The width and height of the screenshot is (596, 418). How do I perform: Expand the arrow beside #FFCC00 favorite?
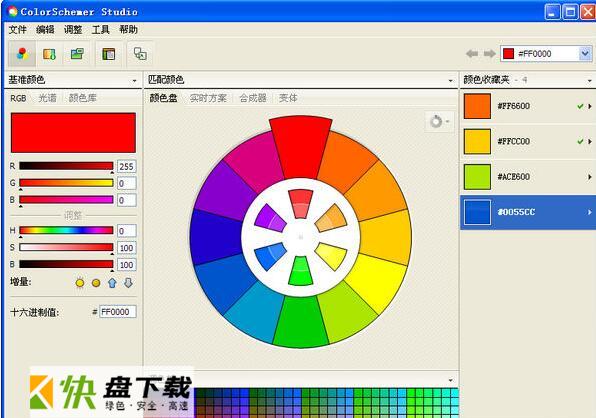point(590,142)
